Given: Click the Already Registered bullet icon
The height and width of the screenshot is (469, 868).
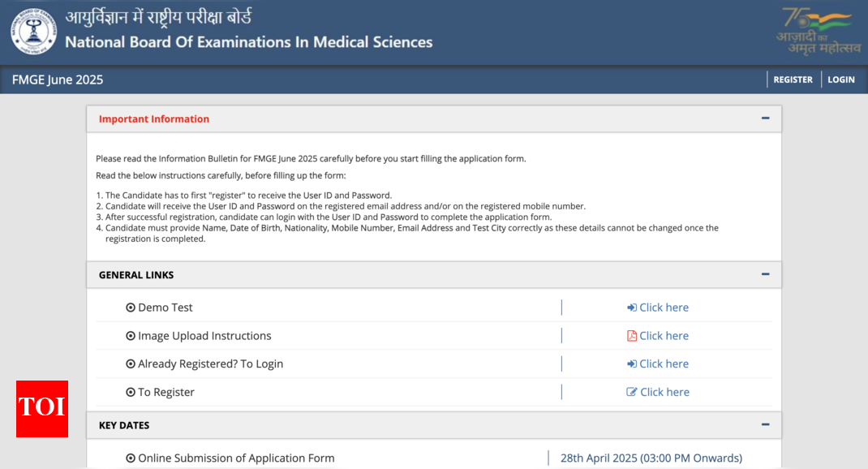Looking at the screenshot, I should (x=131, y=364).
